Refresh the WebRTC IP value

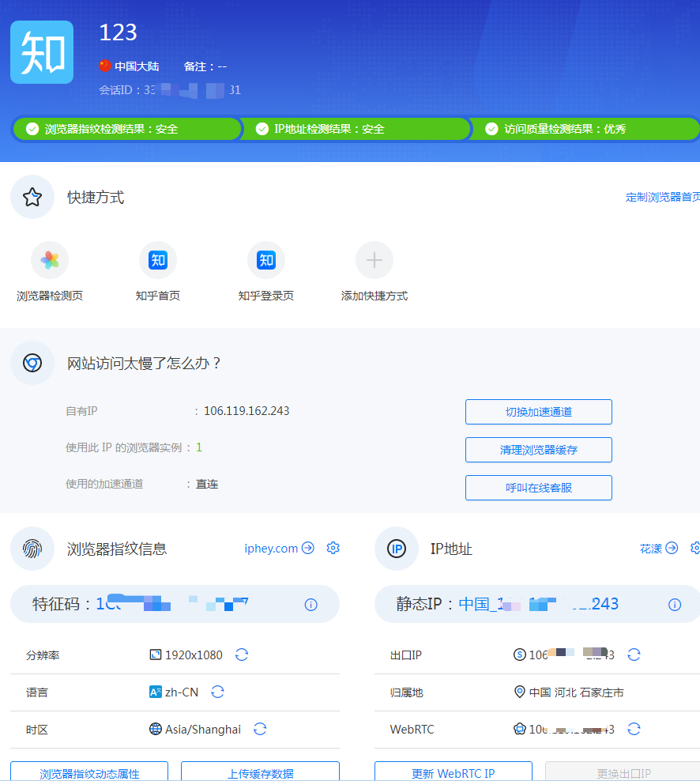click(634, 729)
